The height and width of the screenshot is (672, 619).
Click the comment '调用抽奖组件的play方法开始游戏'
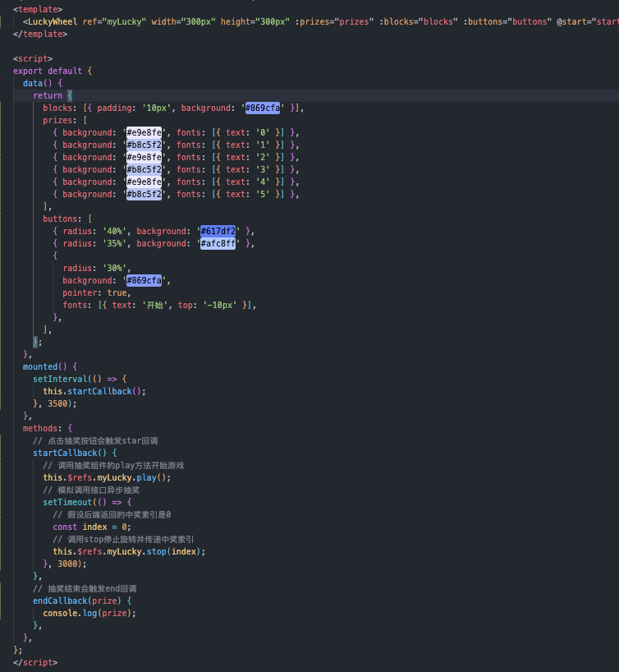[113, 466]
